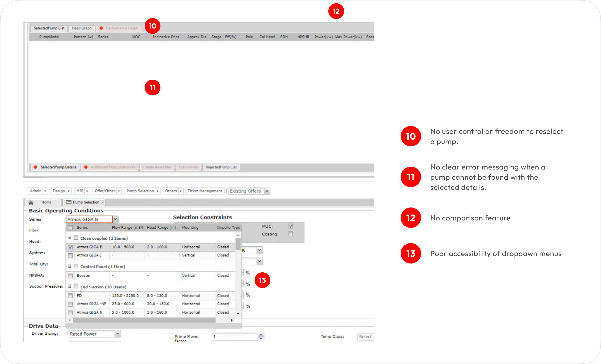Enable the Coating constraint checkbox
The width and height of the screenshot is (601, 364).
pos(291,234)
